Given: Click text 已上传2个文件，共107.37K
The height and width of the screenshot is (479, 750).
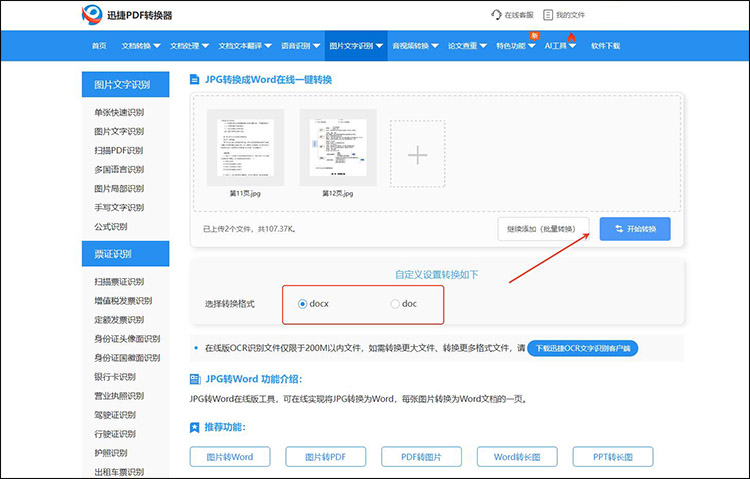Looking at the screenshot, I should click(250, 229).
